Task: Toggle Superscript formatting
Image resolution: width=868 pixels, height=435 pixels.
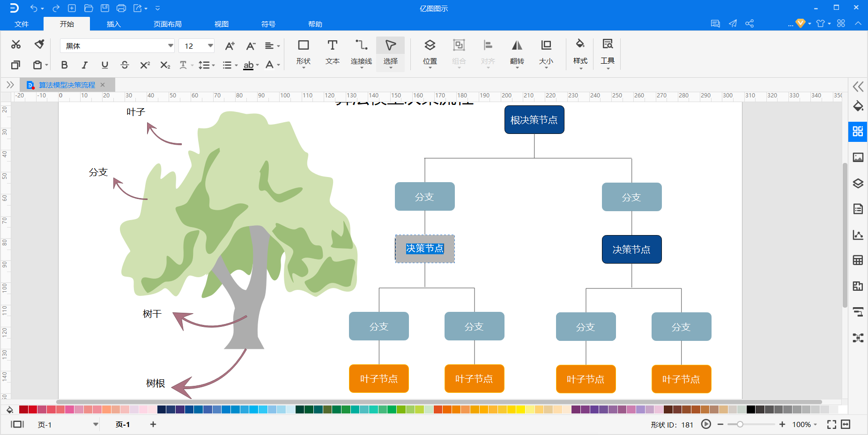Action: click(145, 65)
